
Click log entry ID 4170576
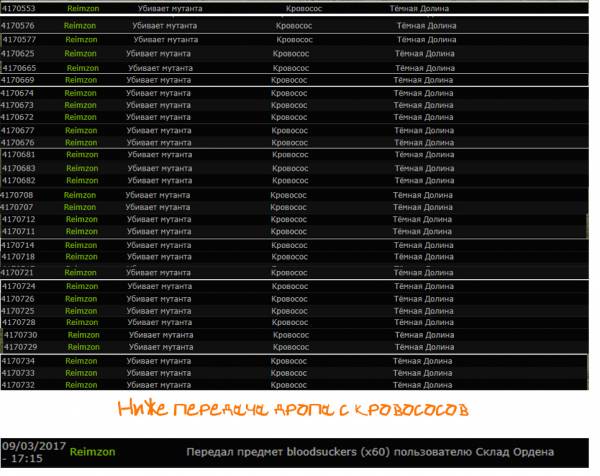[18, 25]
